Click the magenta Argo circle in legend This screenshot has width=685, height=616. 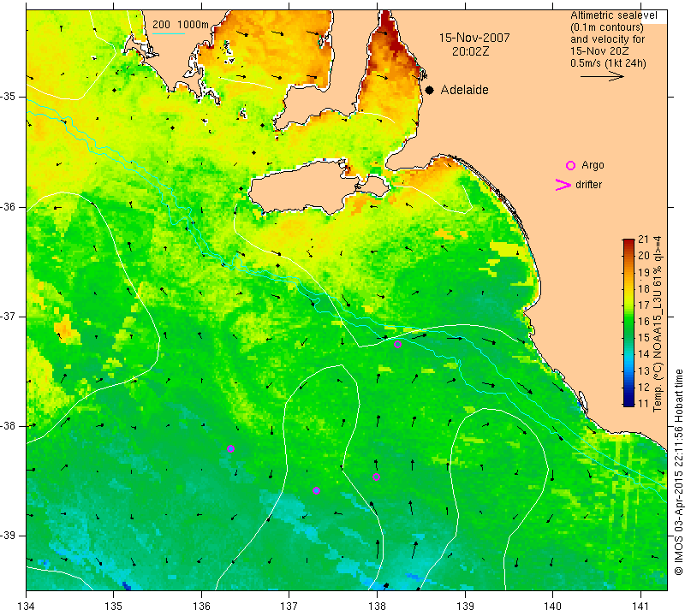coord(570,165)
